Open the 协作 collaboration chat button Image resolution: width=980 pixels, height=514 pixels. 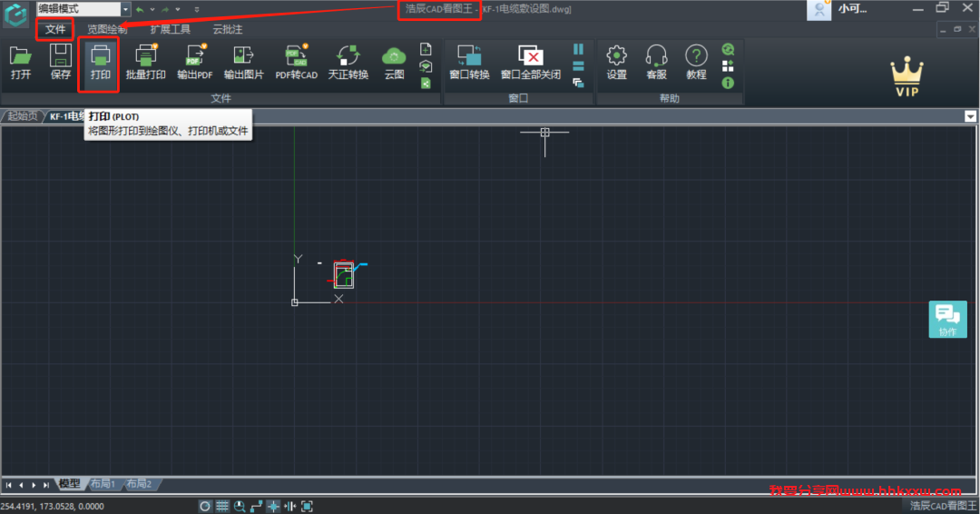click(947, 320)
